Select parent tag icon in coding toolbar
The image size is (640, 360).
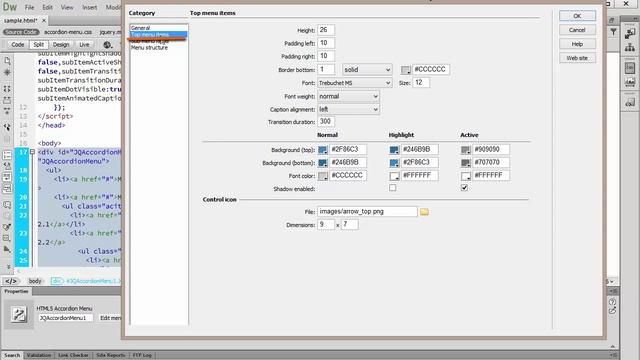click(x=7, y=127)
